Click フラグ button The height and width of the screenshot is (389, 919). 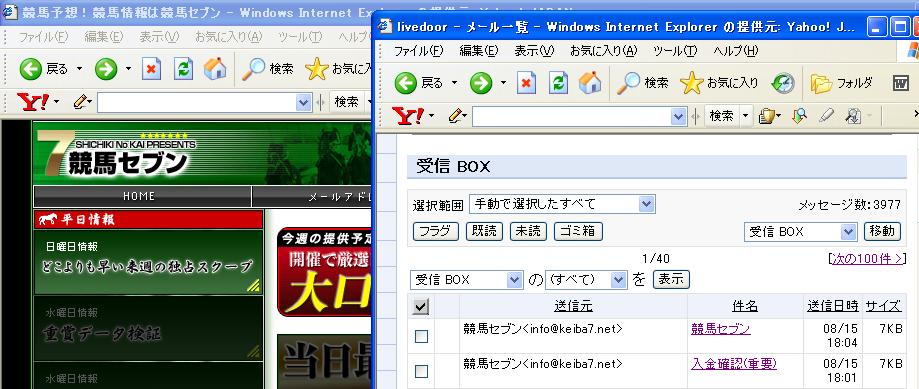[x=435, y=231]
